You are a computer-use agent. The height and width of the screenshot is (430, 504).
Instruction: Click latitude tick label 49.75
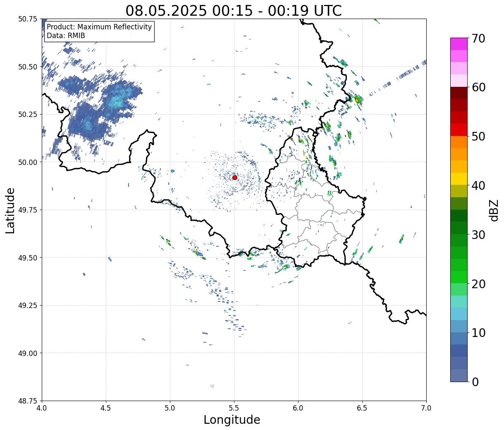(28, 210)
